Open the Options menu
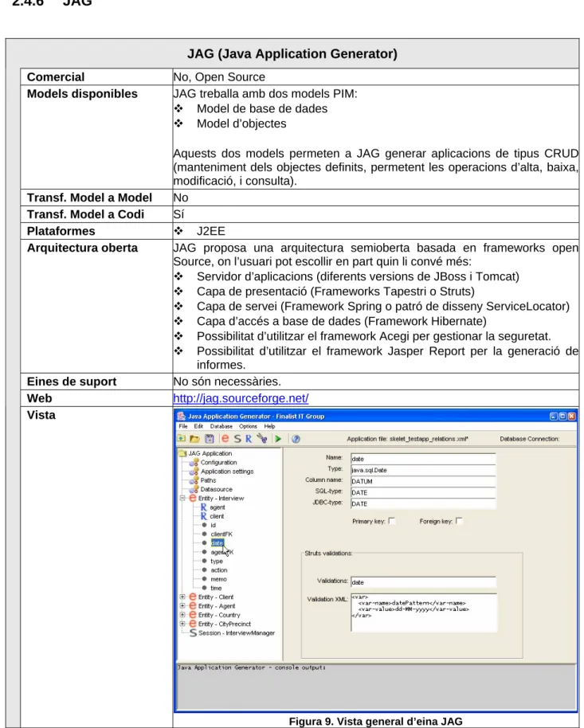Image resolution: width=584 pixels, height=728 pixels. pyautogui.click(x=248, y=426)
